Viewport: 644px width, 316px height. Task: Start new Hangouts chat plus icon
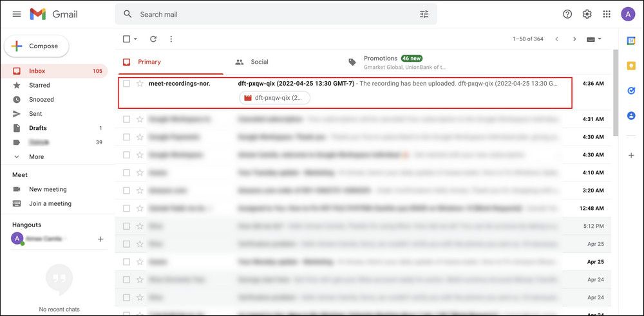point(100,239)
